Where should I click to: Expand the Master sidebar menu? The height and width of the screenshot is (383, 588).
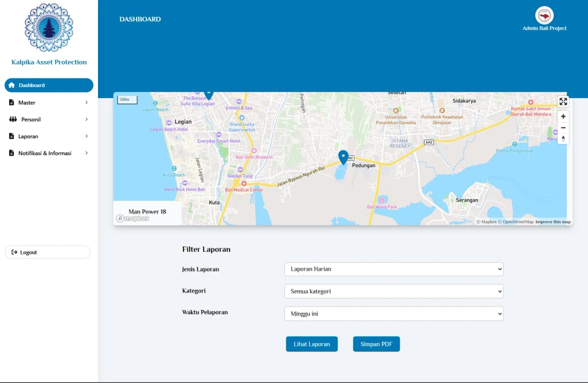48,102
